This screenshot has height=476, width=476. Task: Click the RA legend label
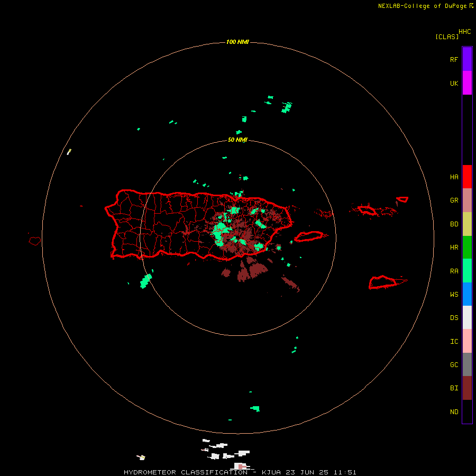click(x=454, y=271)
